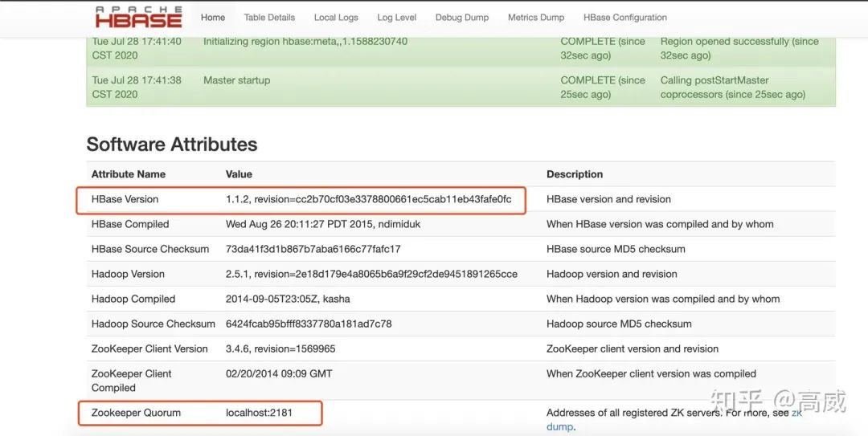Select the '2014-09-05T23:05Z, kasha' value
Viewport: 868px width, 436px height.
pos(288,299)
